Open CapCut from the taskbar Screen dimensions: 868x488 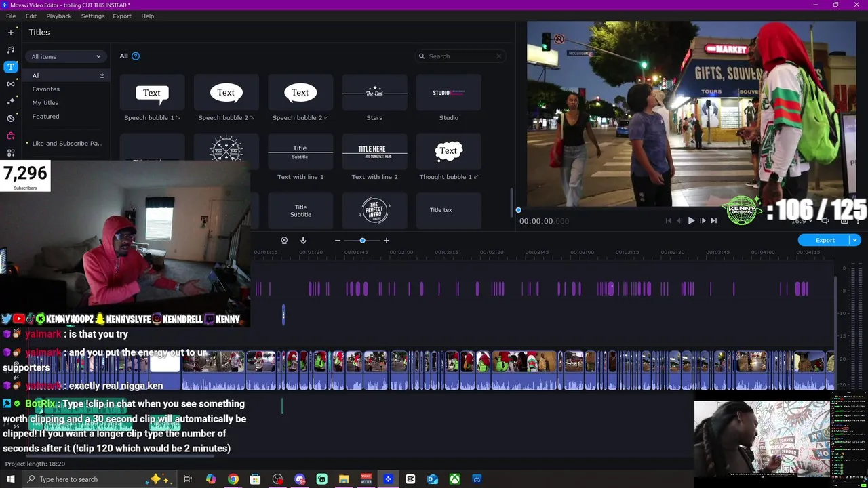[x=410, y=479]
